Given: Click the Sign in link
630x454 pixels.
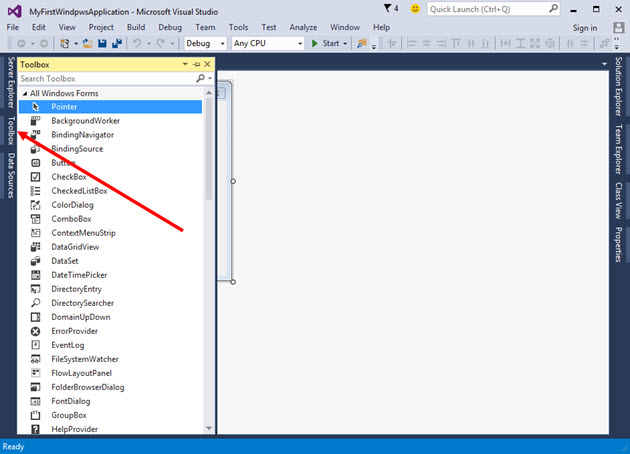Looking at the screenshot, I should coord(585,28).
